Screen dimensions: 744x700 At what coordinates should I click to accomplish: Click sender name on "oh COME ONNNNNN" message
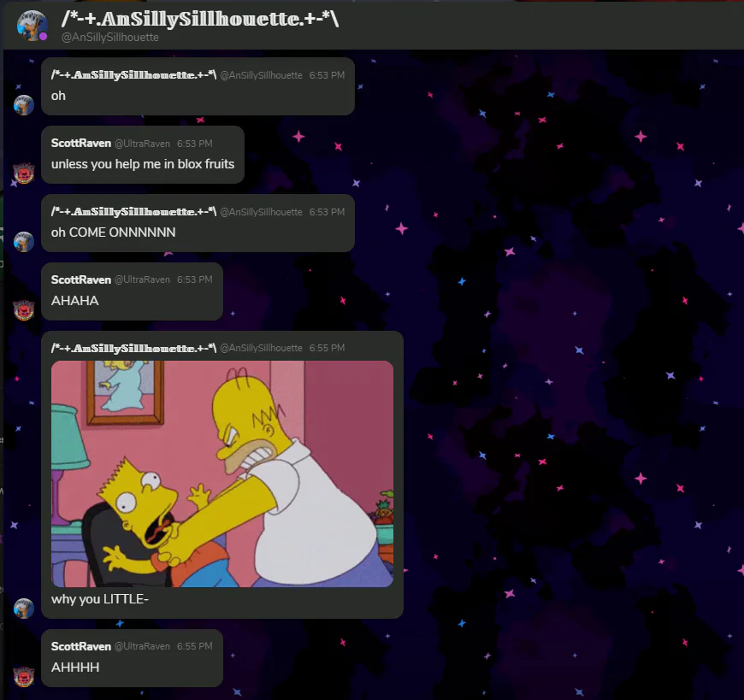click(133, 211)
